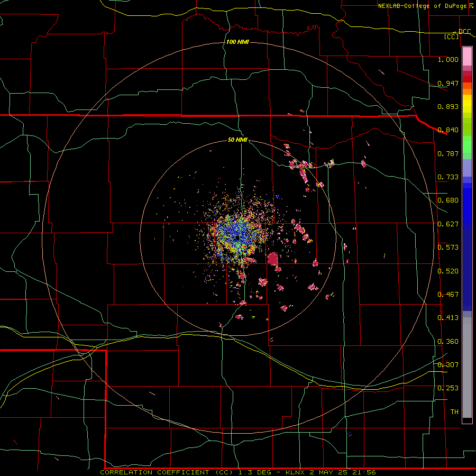Image resolution: width=476 pixels, height=476 pixels.
Task: Click the 0.413 scale value
Action: point(448,318)
